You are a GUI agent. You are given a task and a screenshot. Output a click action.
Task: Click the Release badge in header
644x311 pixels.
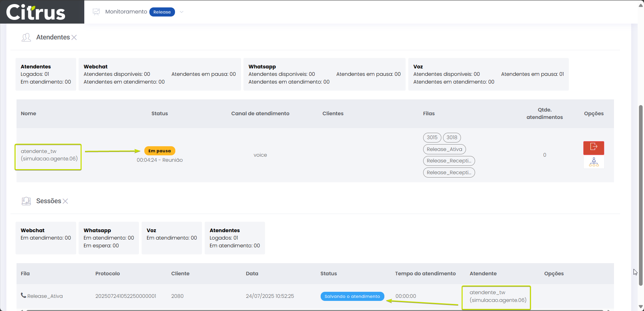[162, 12]
